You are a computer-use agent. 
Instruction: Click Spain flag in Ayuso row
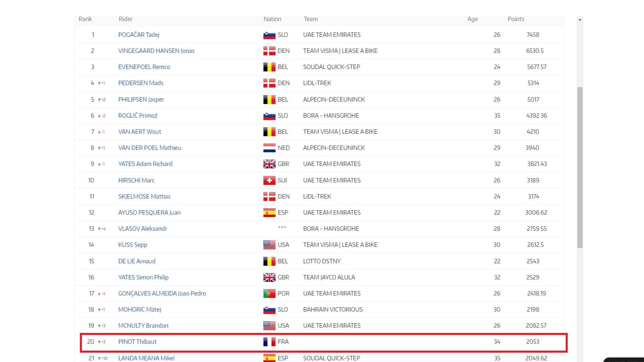coord(269,213)
